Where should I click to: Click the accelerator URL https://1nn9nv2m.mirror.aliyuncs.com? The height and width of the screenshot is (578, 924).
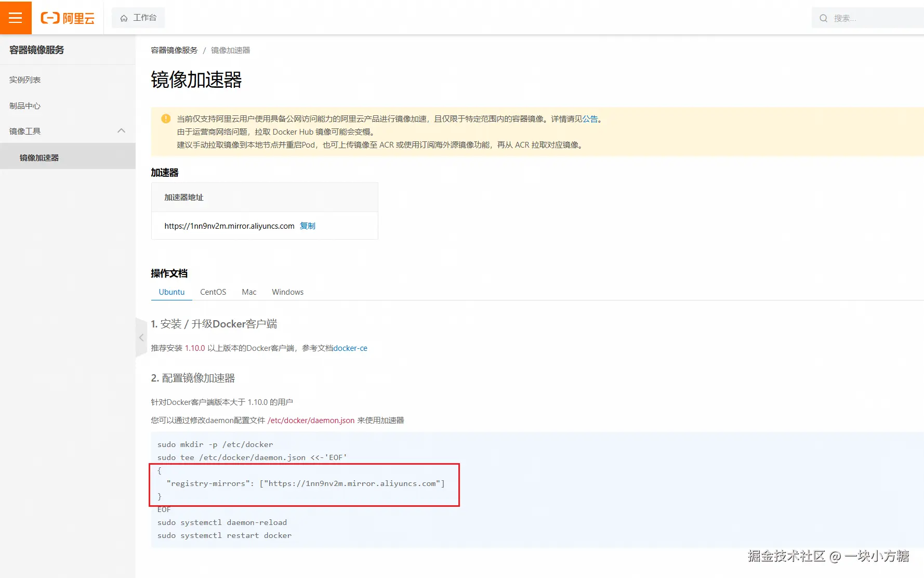click(229, 226)
